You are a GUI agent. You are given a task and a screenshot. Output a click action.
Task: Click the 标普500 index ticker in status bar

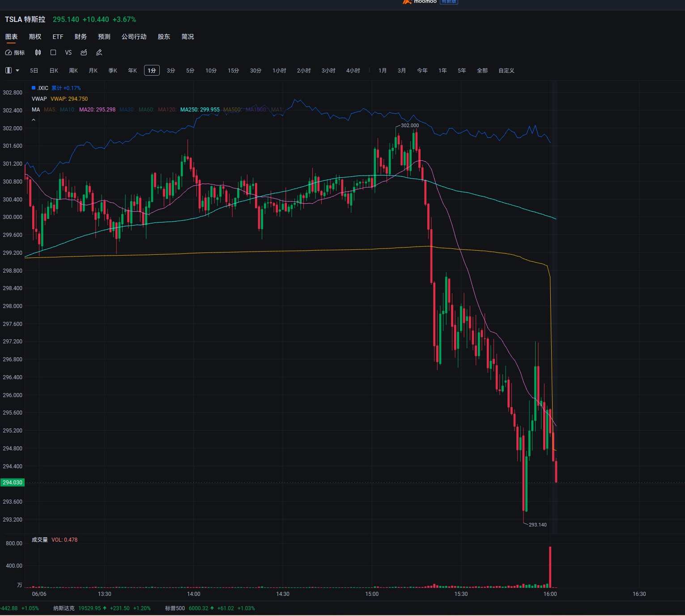click(210, 608)
